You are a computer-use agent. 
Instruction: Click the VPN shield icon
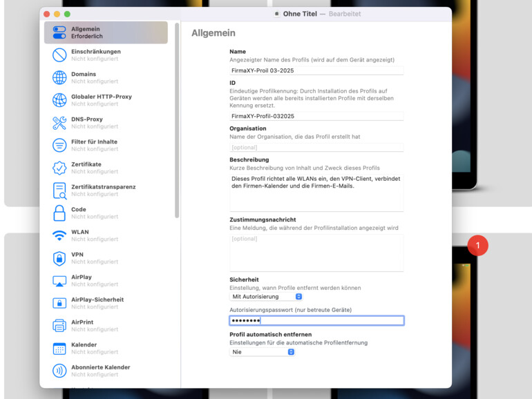point(59,258)
